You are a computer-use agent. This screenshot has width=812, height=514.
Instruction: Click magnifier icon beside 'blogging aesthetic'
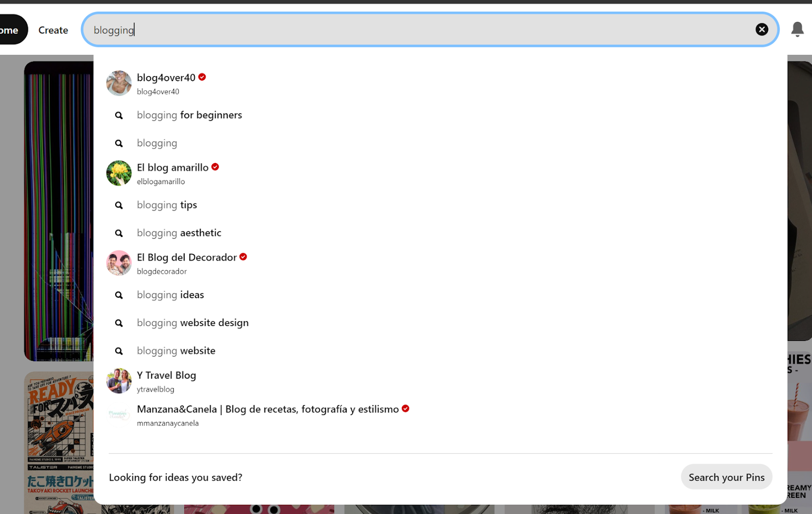pyautogui.click(x=119, y=233)
